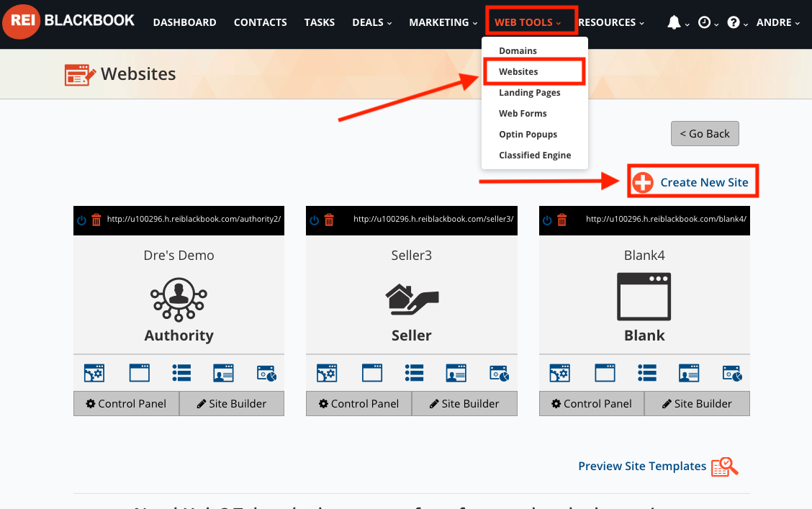Click the Go Back button
This screenshot has height=509, width=812.
click(x=705, y=134)
